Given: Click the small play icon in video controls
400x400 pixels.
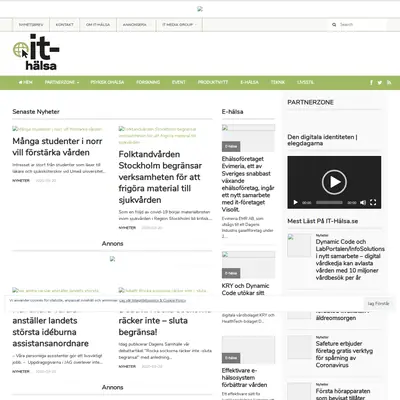Looking at the screenshot, I should (x=295, y=202).
